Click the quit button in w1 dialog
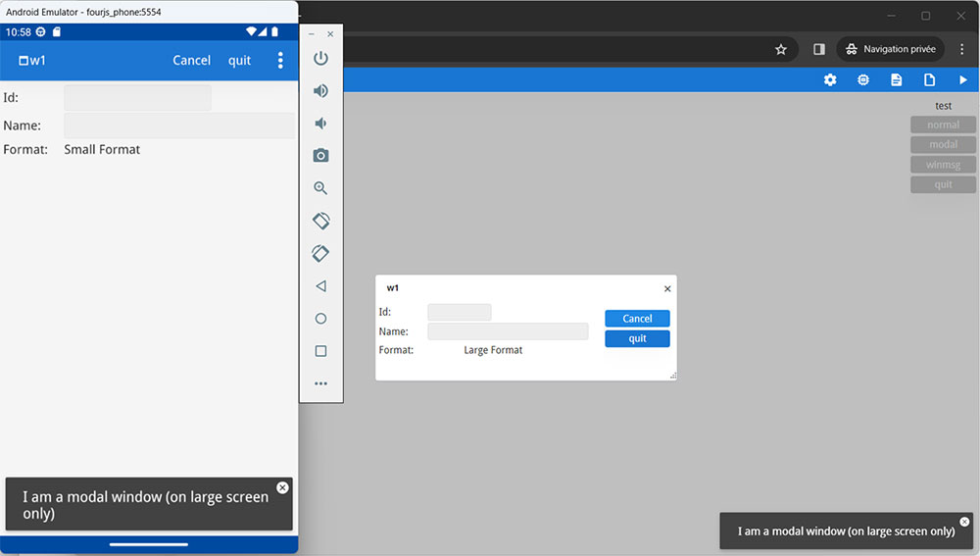980x556 pixels. 637,338
